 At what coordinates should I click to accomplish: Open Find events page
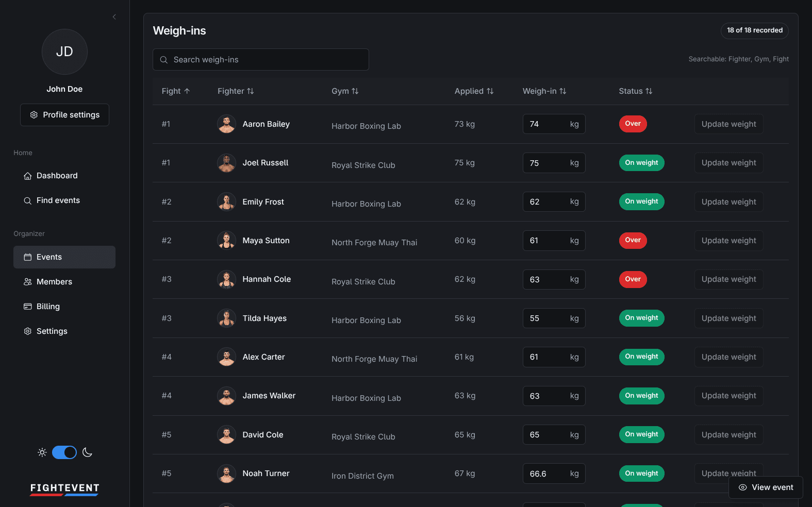point(64,200)
